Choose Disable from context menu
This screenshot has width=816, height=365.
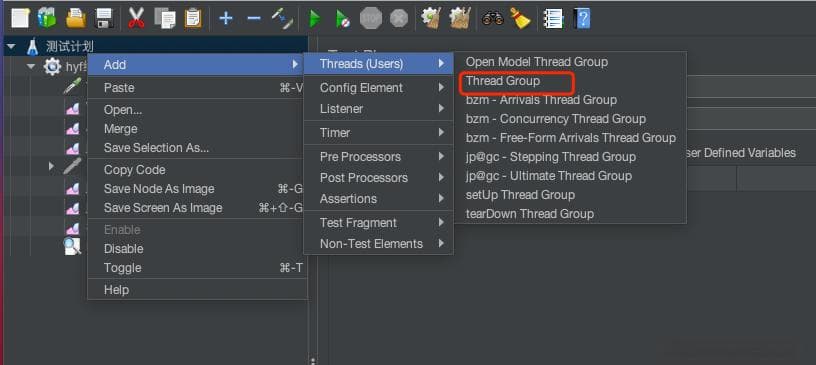point(197,249)
